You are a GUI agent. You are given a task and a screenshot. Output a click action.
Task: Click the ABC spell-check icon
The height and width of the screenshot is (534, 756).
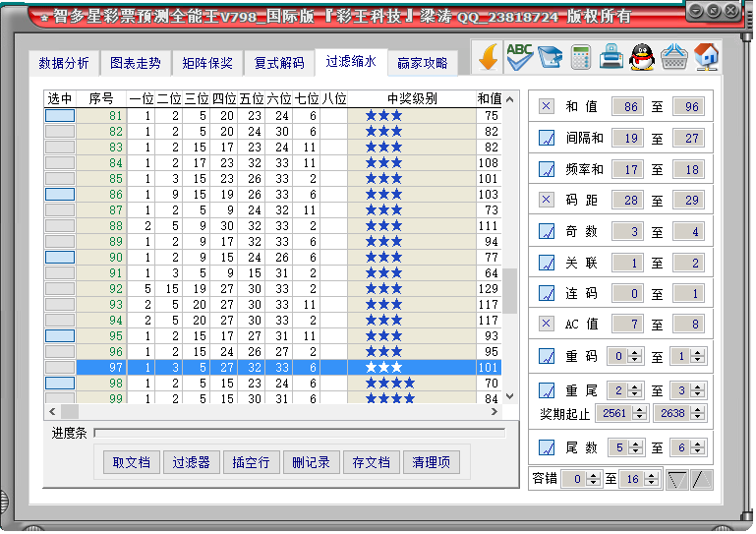point(519,57)
